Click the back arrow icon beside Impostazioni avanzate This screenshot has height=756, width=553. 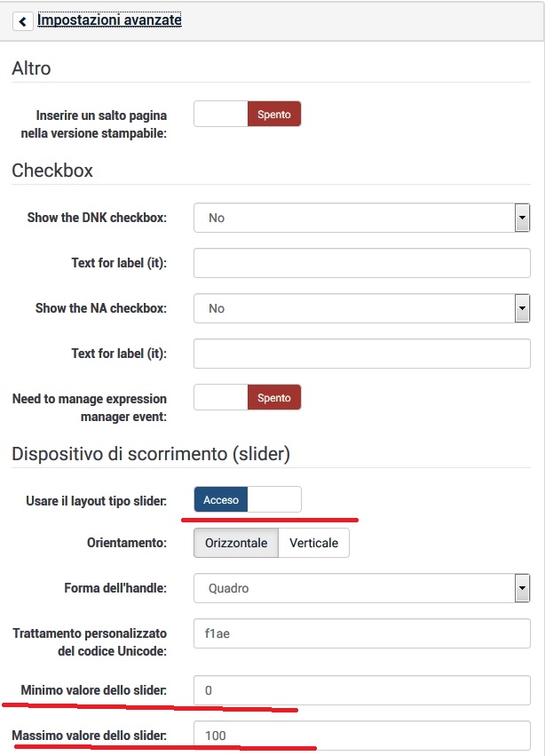[23, 20]
